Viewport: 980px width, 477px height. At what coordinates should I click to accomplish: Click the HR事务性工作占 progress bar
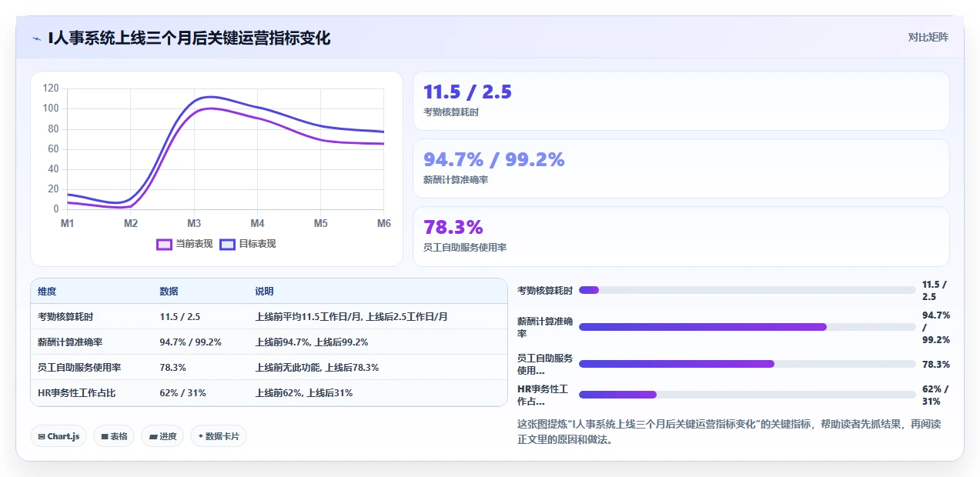(x=748, y=395)
